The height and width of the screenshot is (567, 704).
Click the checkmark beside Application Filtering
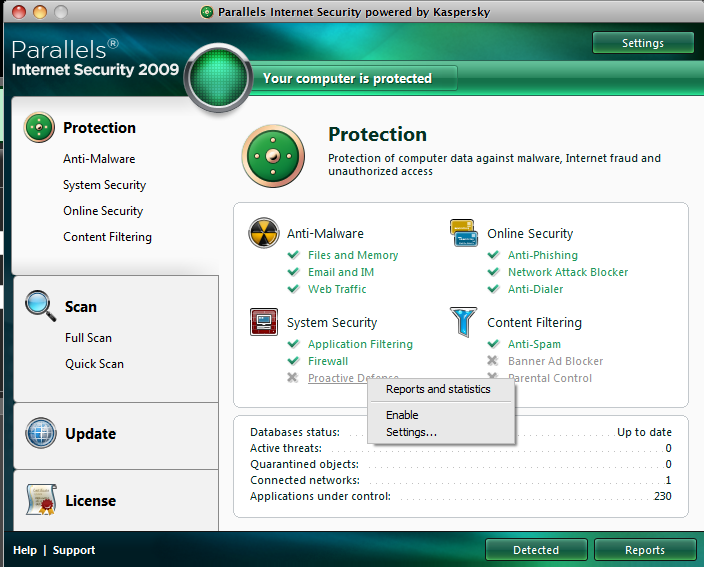[x=294, y=343]
